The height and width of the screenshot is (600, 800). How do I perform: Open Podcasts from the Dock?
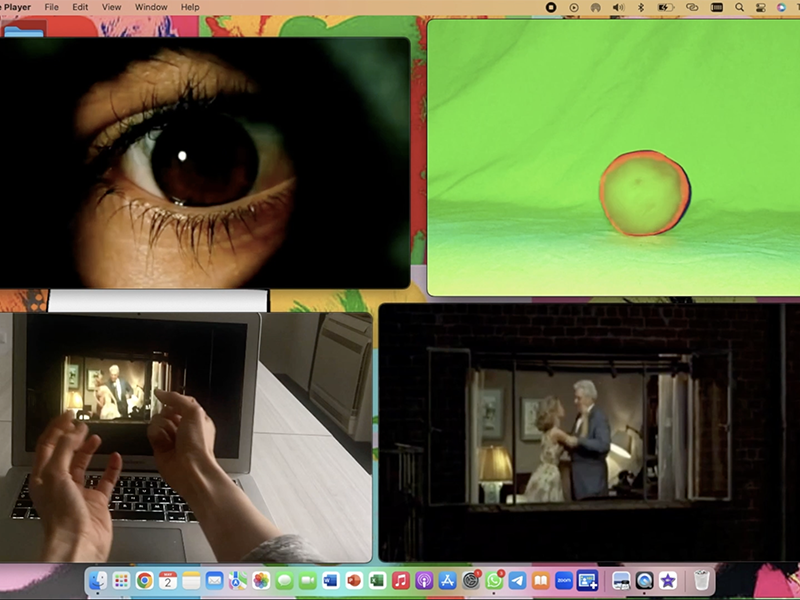(424, 580)
